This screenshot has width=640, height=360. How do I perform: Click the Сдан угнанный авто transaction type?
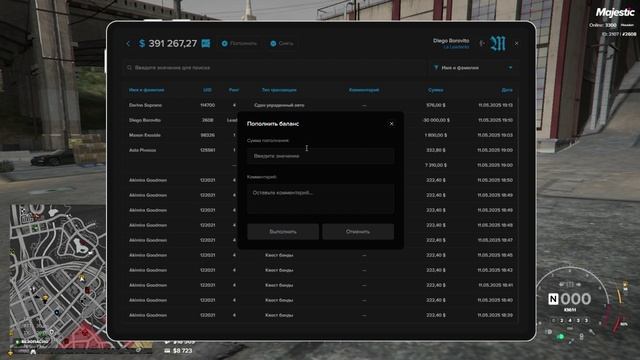pyautogui.click(x=279, y=105)
